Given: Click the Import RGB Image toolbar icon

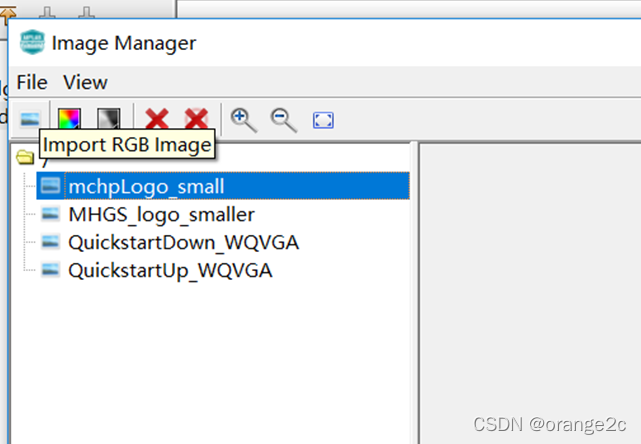Looking at the screenshot, I should pyautogui.click(x=30, y=119).
